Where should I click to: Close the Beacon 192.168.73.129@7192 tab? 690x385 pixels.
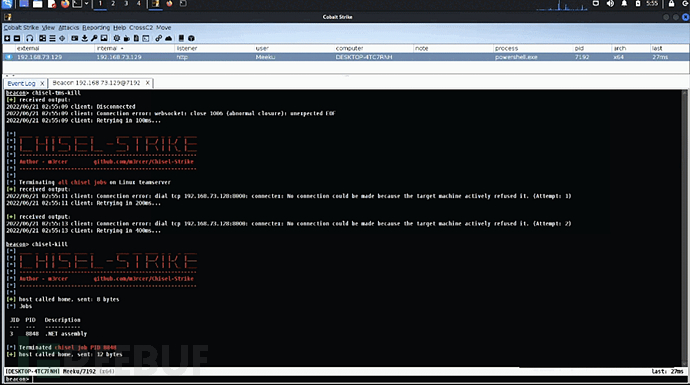147,83
